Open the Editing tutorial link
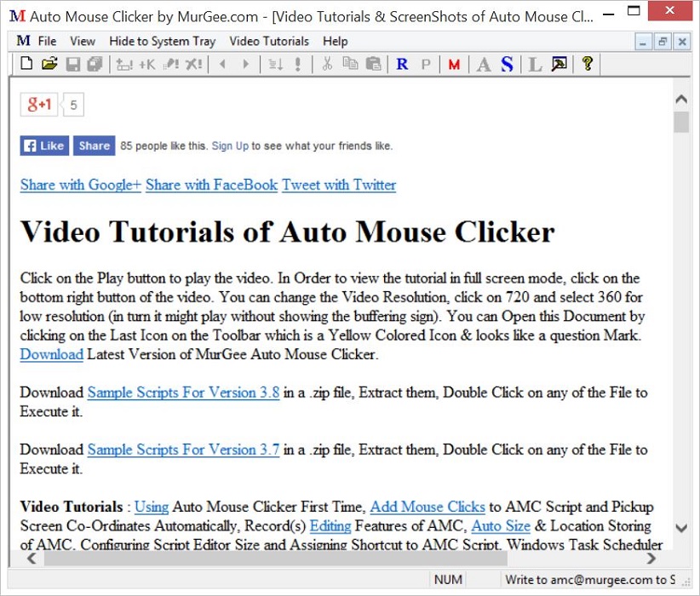Screen dimensions: 700x596 click(x=330, y=526)
